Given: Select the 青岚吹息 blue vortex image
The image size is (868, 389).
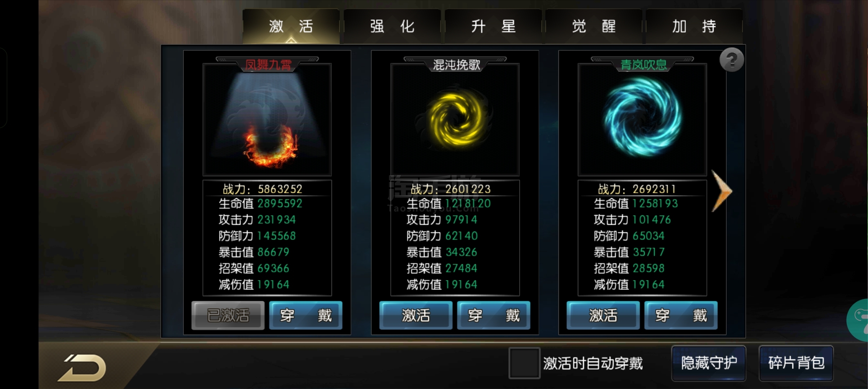Looking at the screenshot, I should tap(642, 120).
